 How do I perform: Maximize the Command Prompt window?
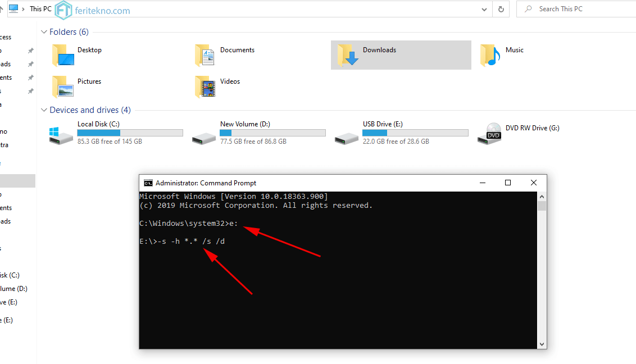[x=507, y=183]
